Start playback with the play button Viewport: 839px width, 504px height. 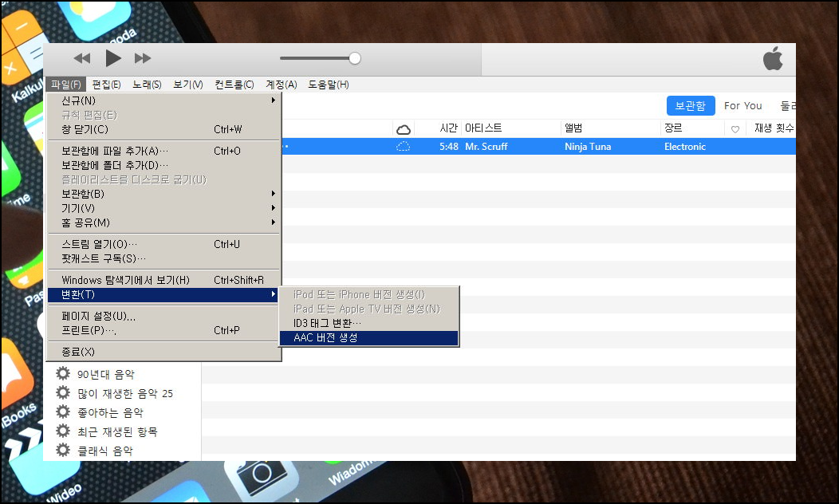click(113, 58)
